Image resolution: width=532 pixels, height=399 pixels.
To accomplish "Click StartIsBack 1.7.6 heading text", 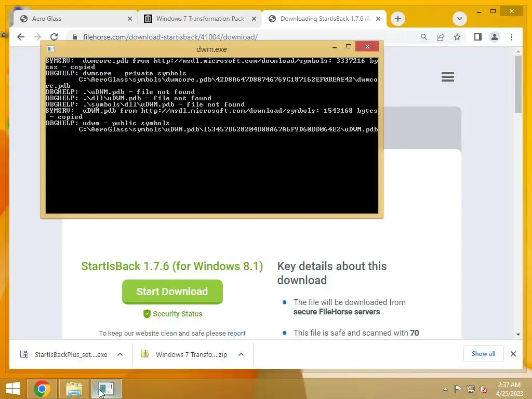I will coord(172,266).
